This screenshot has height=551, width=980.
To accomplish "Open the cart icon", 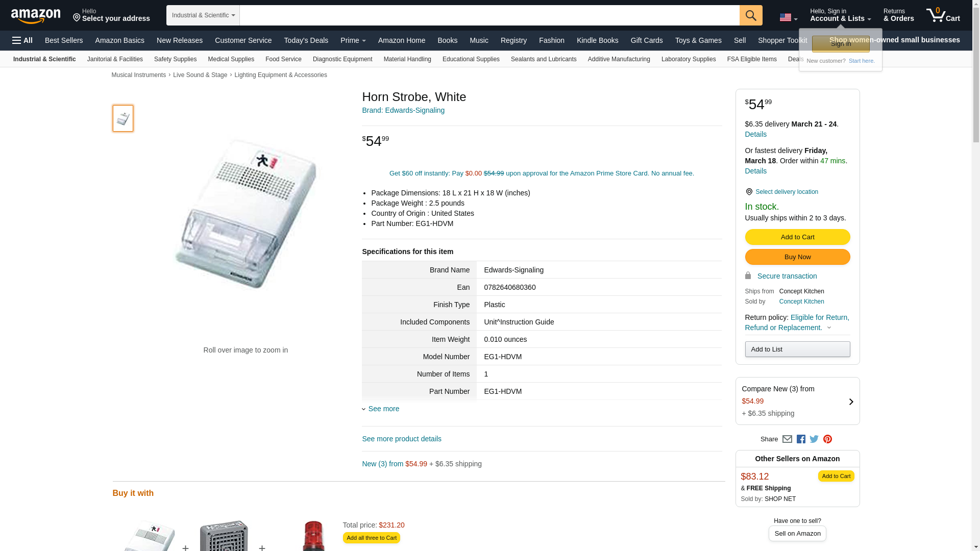I will [943, 15].
